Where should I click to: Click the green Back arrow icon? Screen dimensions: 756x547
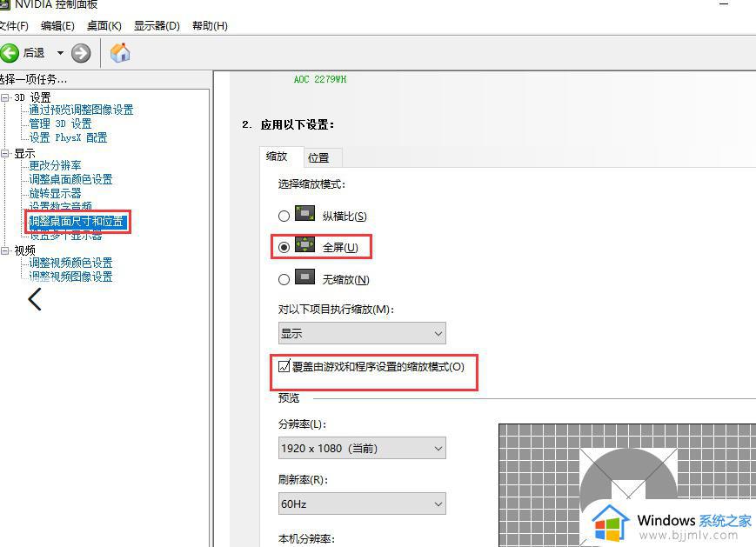click(10, 52)
